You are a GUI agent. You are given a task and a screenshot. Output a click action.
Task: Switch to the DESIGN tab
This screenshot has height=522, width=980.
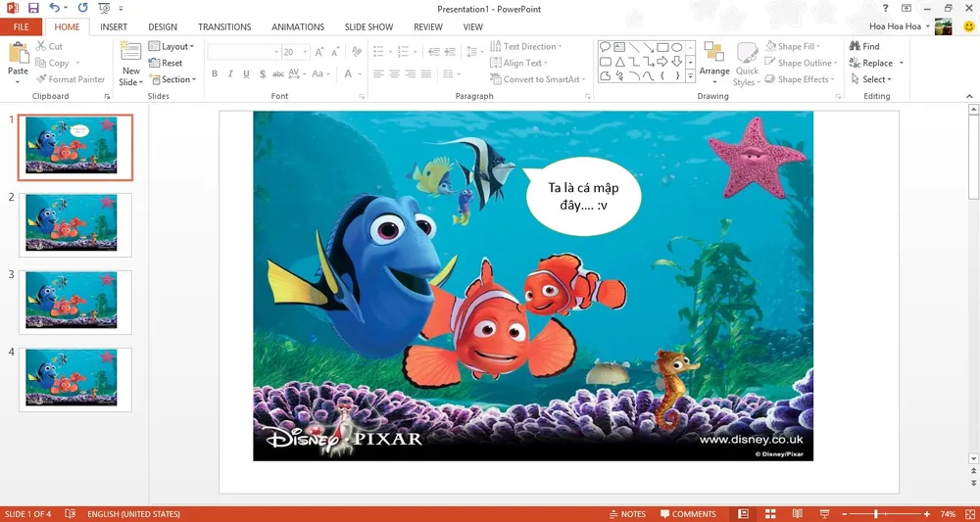163,26
